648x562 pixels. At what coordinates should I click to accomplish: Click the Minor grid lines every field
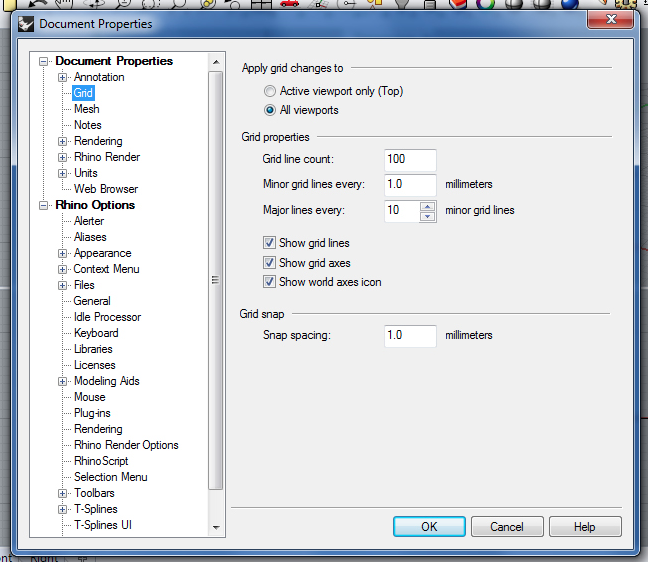pos(410,185)
